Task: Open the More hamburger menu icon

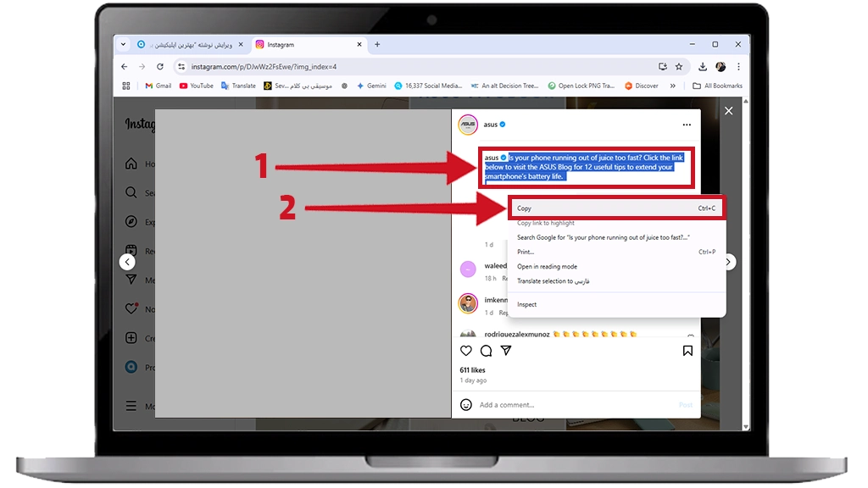Action: 131,406
